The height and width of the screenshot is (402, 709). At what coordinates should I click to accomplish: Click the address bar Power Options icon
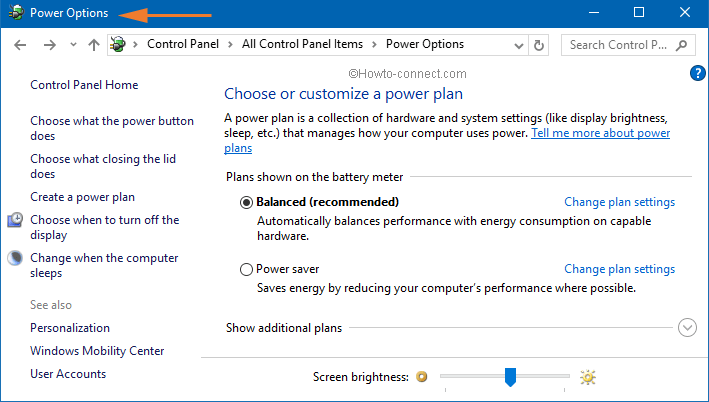(118, 44)
